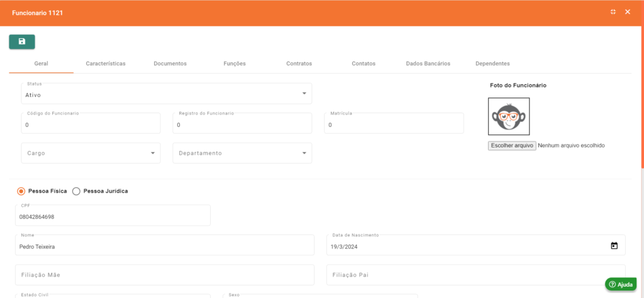Open the calendar picker for Data de Nascimento
This screenshot has height=298, width=644.
coord(614,246)
